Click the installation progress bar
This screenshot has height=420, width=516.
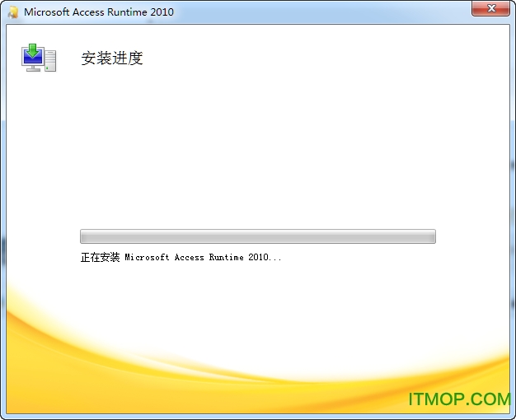pyautogui.click(x=257, y=236)
